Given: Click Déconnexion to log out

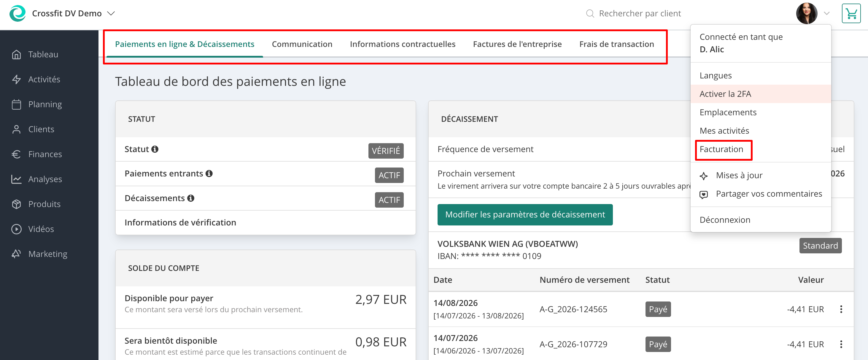Looking at the screenshot, I should click(725, 220).
